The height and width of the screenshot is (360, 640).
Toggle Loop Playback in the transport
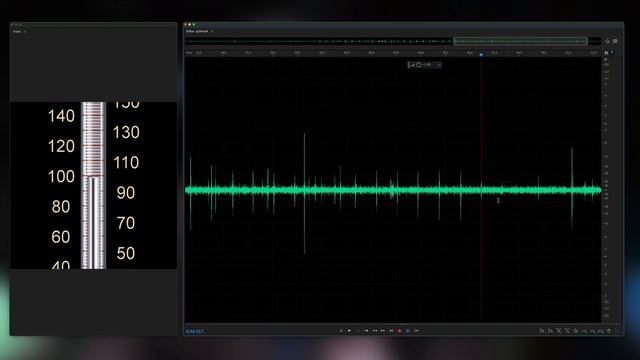point(408,331)
